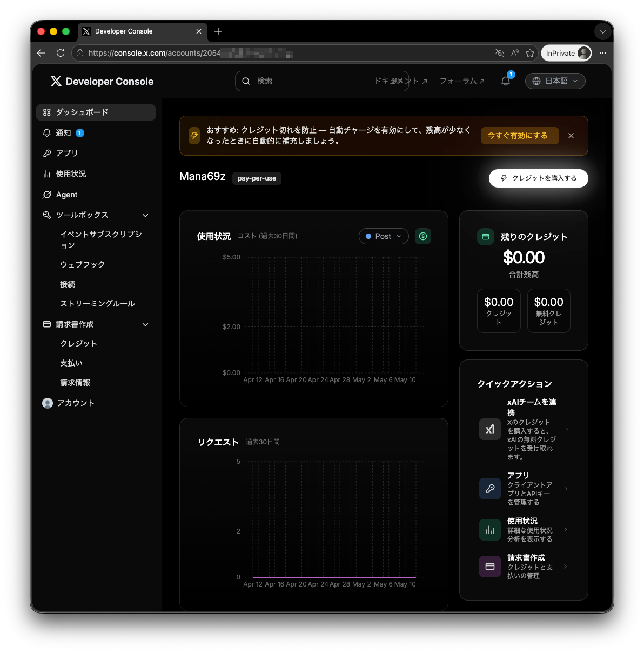The image size is (644, 653).
Task: Open a new browser tab
Action: pyautogui.click(x=218, y=31)
